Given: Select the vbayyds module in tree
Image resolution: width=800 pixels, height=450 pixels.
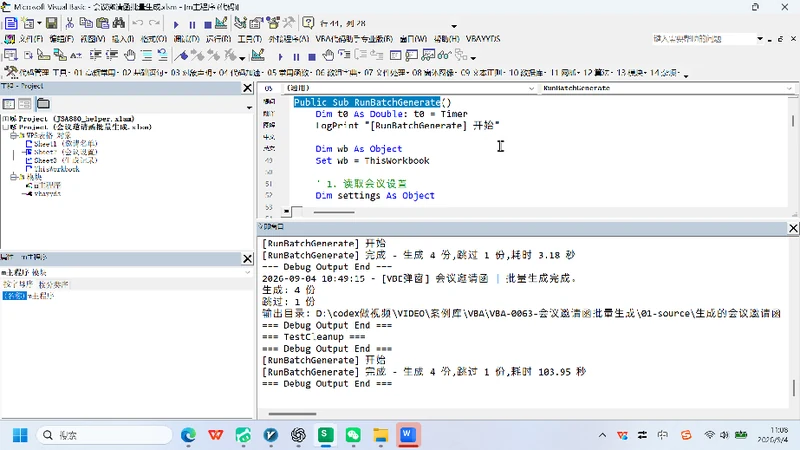Looking at the screenshot, I should click(43, 194).
